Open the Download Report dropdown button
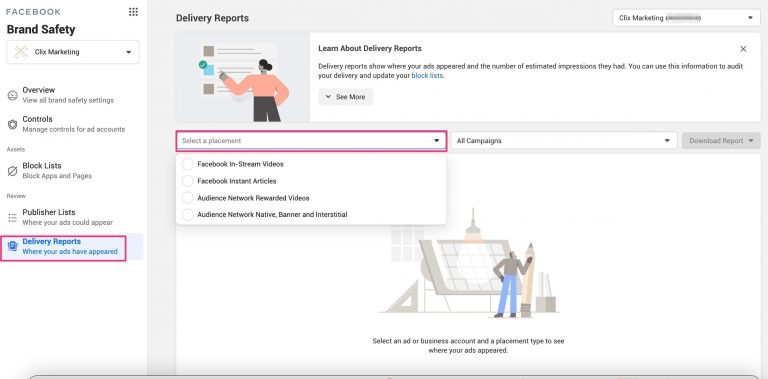The height and width of the screenshot is (379, 768). pos(721,141)
